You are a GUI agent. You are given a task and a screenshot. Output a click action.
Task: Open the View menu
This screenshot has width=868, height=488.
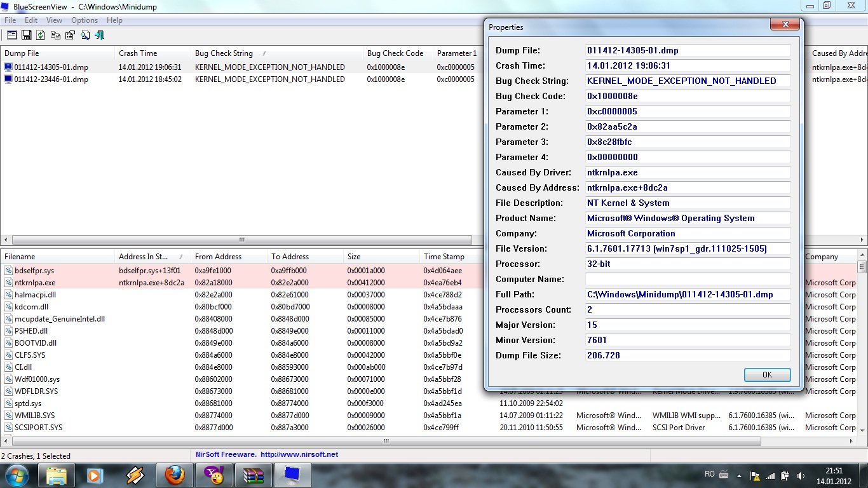pos(54,20)
